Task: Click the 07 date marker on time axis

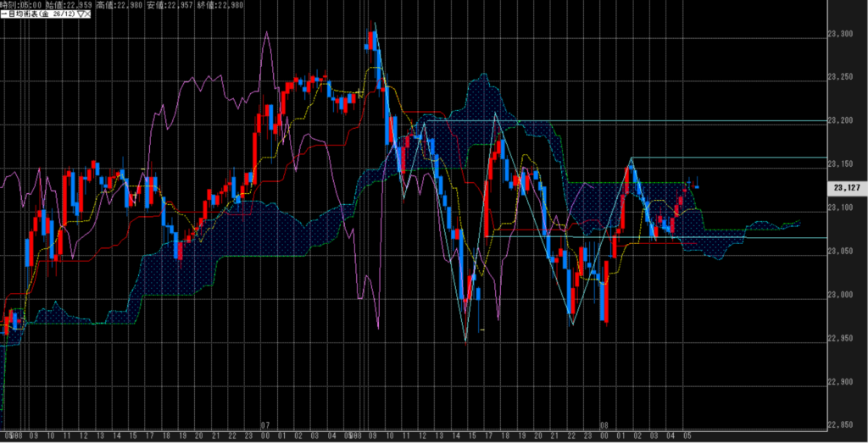Action: pos(265,424)
